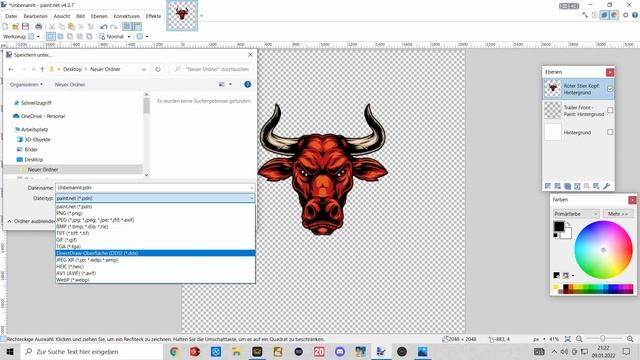This screenshot has width=640, height=360.
Task: Select DirectDraw-Oberfläche (DDS) file type
Action: [x=155, y=253]
